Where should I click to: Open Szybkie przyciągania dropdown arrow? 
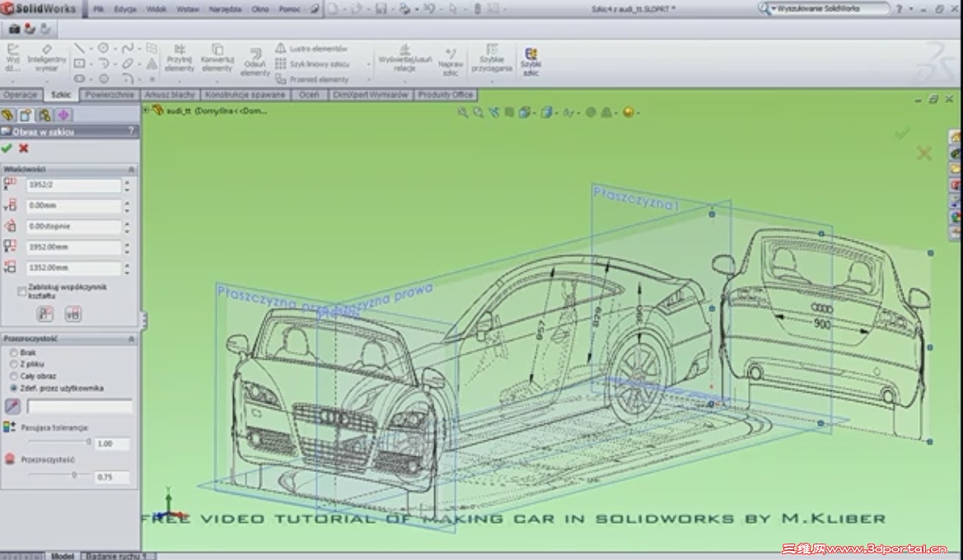tap(491, 81)
